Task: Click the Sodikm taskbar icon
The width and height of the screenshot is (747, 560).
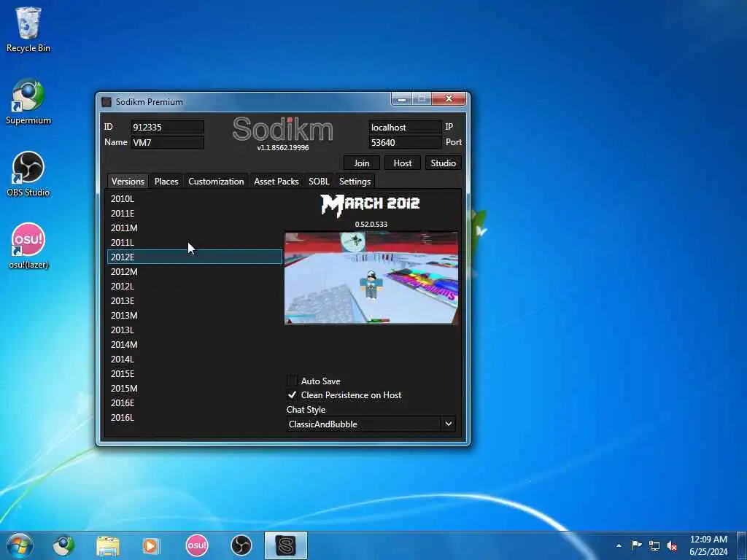Action: 286,545
